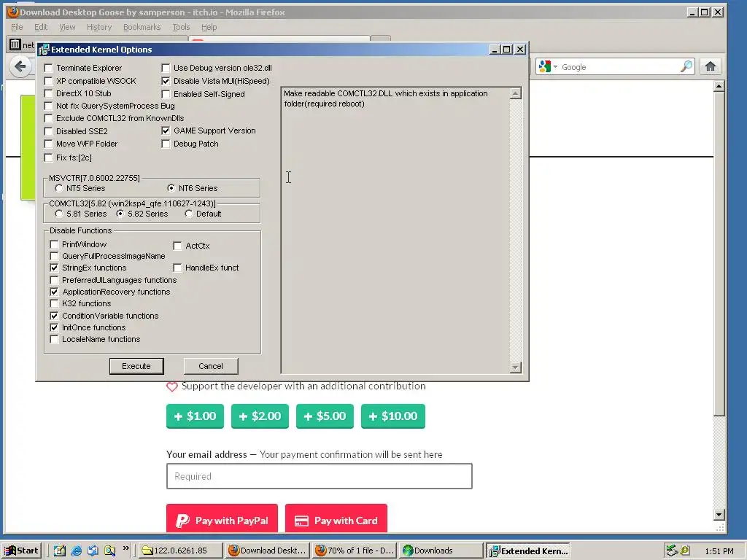747x560 pixels.
Task: Add $10.00 contribution
Action: [393, 416]
